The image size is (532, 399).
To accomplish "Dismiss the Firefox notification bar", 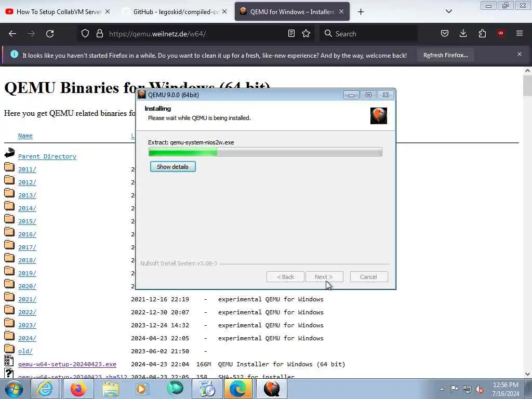I will (x=519, y=54).
